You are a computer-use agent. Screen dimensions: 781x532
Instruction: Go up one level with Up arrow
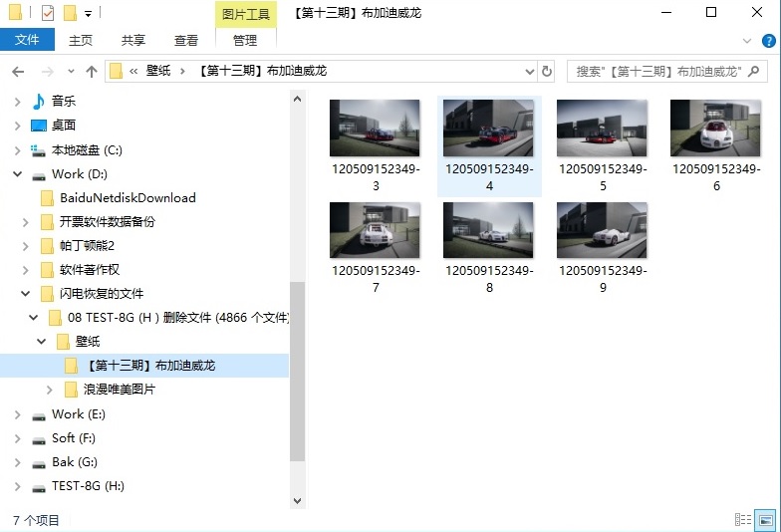(92, 72)
